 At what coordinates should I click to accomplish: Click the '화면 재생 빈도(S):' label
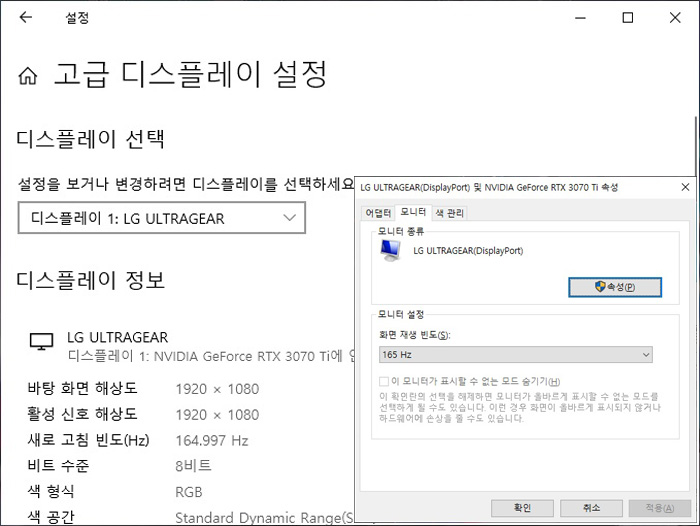click(x=415, y=335)
